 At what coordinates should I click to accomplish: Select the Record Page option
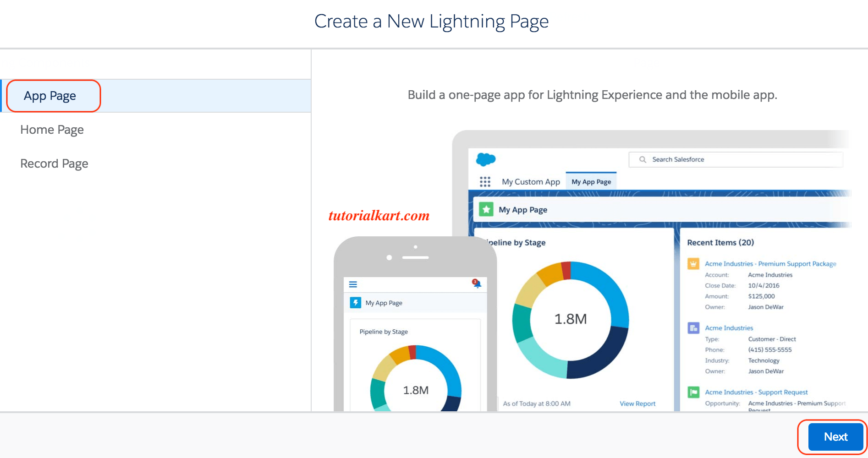pyautogui.click(x=54, y=163)
